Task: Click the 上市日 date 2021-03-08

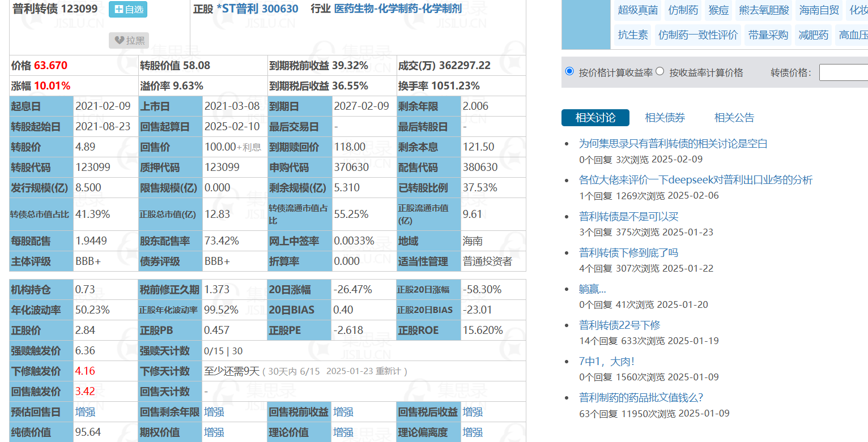Action: click(232, 106)
